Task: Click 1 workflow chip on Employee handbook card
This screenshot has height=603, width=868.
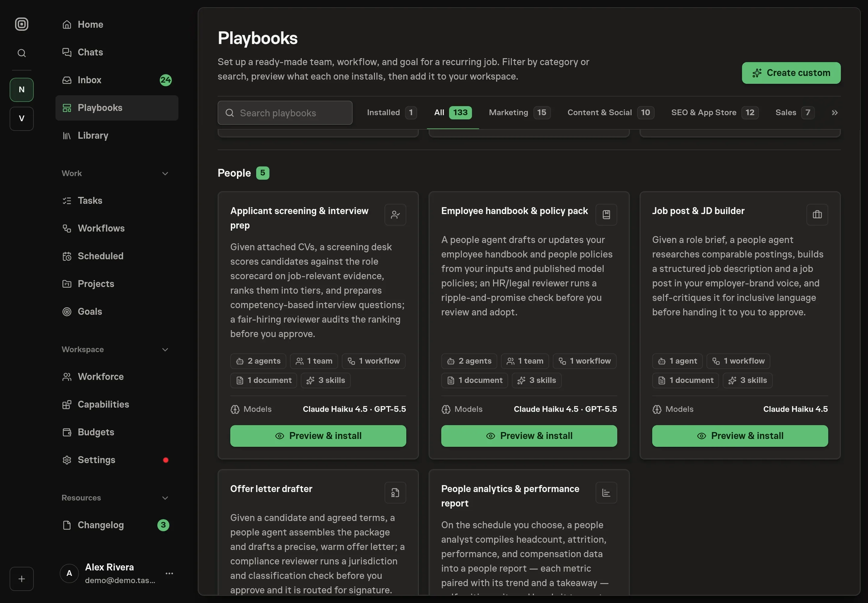Action: (x=584, y=361)
